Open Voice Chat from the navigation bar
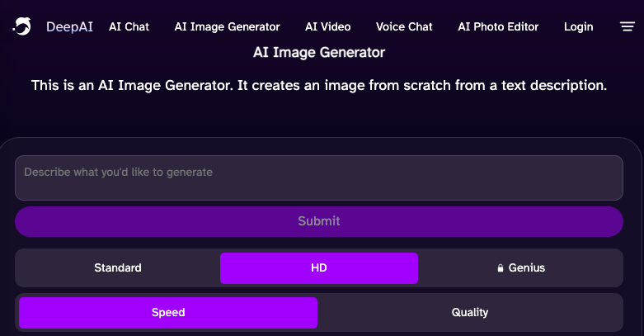Image resolution: width=644 pixels, height=336 pixels. pos(404,26)
